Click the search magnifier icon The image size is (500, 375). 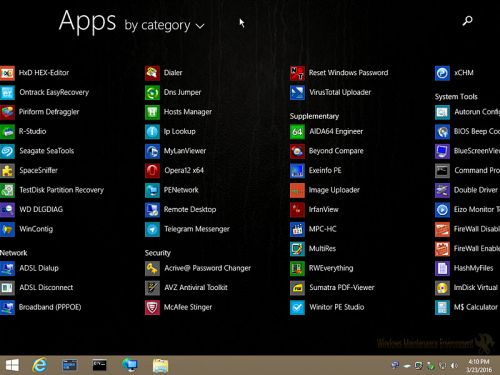pyautogui.click(x=467, y=21)
